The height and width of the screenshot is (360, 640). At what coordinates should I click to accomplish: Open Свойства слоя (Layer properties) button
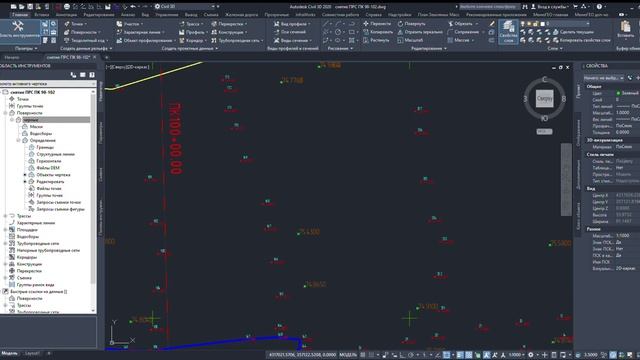click(508, 32)
